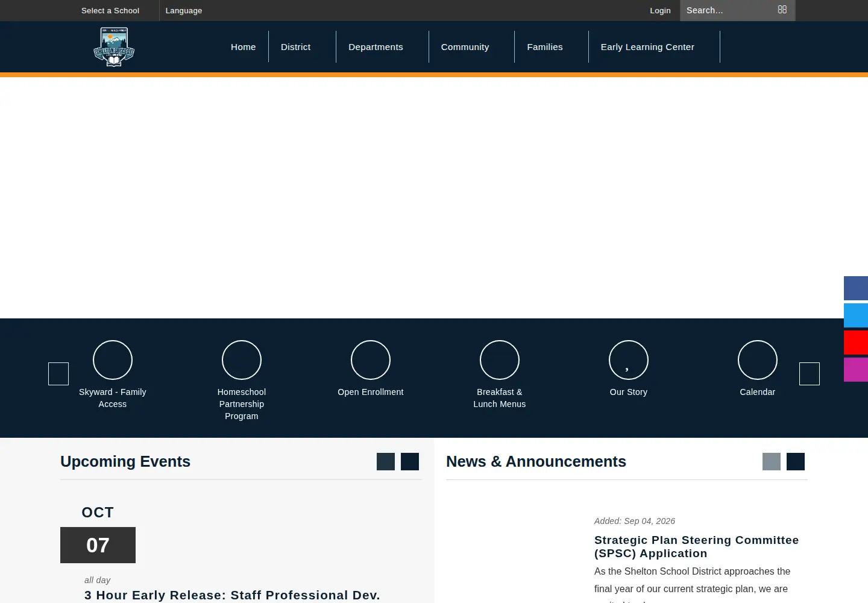The image size is (868, 603).
Task: Click the Upcoming Events heading
Action: [x=125, y=461]
